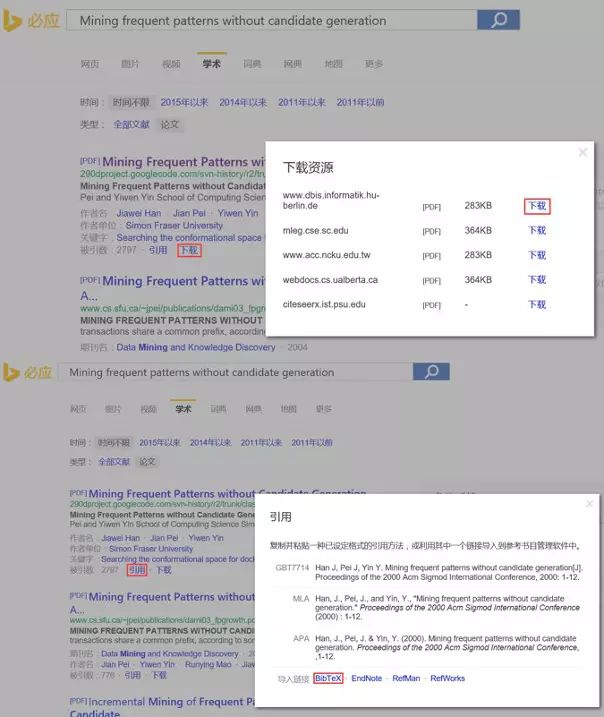
Task: Download the 364KB PDF from mleg.cse.sc.edu
Action: coord(537,231)
